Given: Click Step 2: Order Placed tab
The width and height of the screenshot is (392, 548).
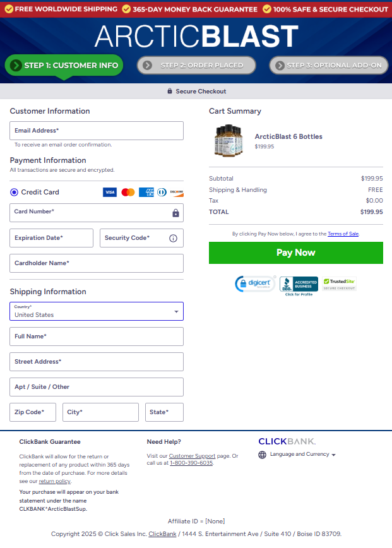Looking at the screenshot, I should click(x=196, y=66).
